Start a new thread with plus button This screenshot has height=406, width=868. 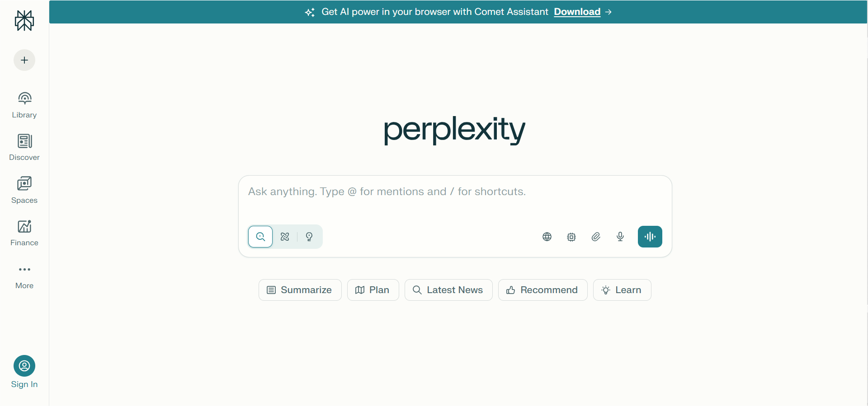(24, 60)
